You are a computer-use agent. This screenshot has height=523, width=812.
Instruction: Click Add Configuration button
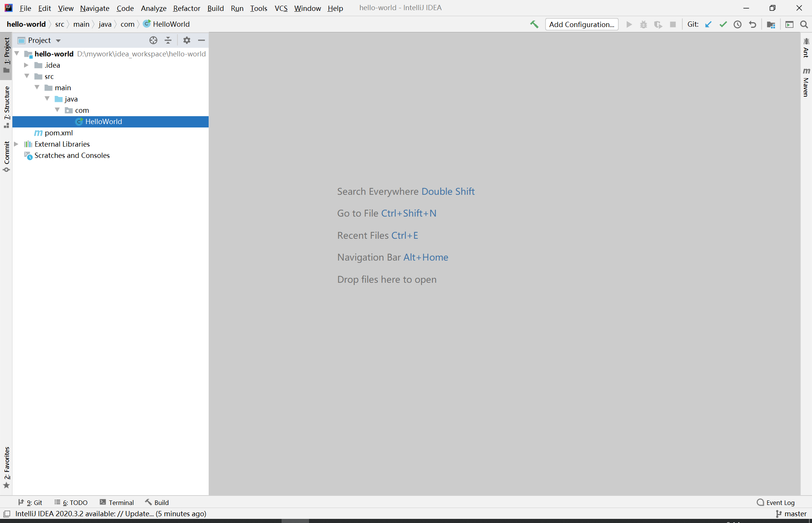582,24
